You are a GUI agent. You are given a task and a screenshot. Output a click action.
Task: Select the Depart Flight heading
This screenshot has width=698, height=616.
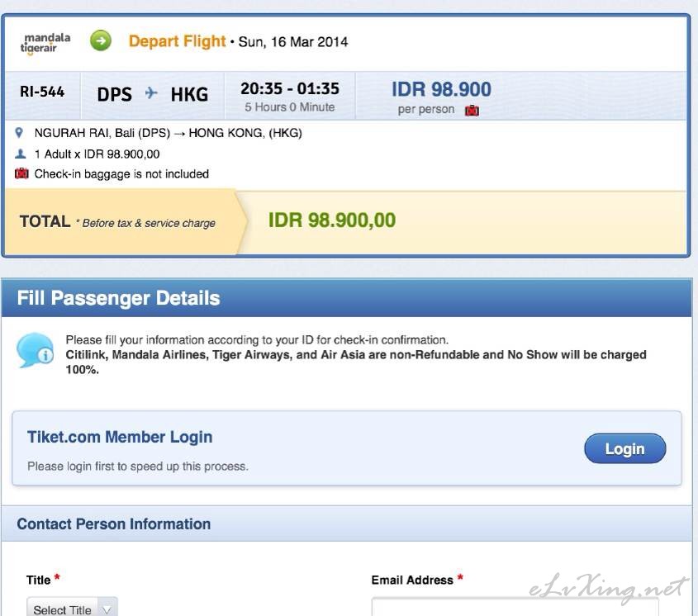point(177,41)
